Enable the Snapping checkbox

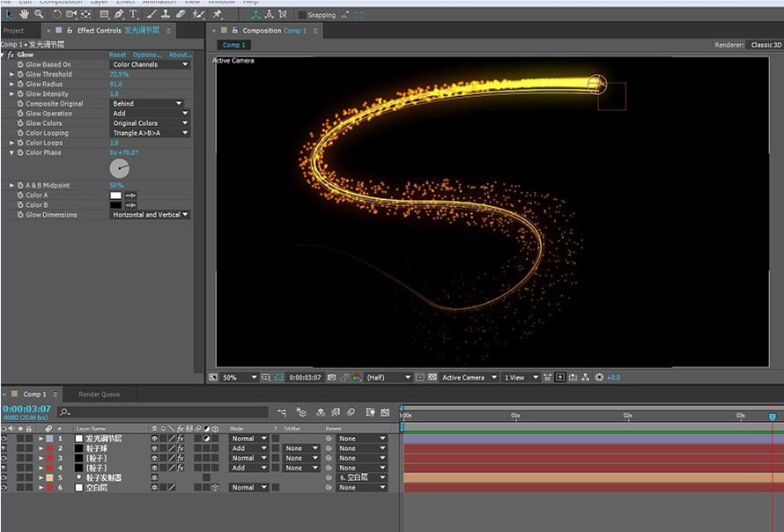click(x=302, y=15)
